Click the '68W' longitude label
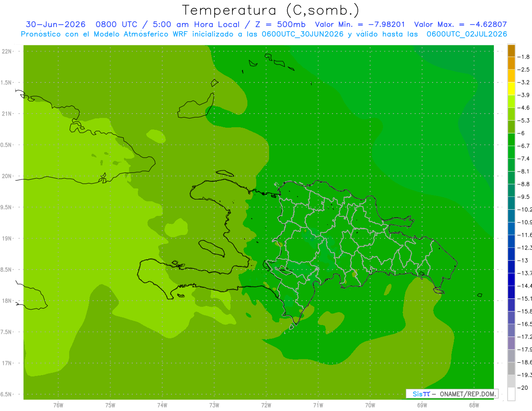This screenshot has width=532, height=411. point(474,405)
